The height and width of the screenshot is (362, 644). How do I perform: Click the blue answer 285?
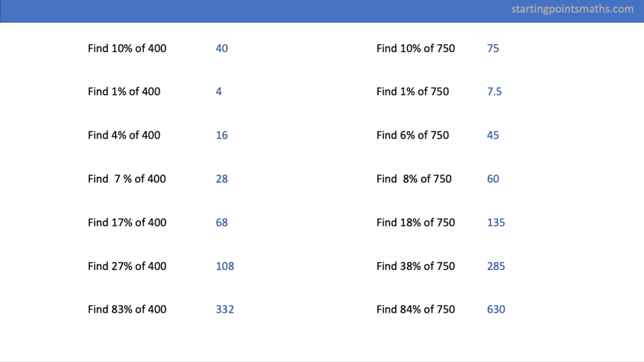[x=496, y=266]
